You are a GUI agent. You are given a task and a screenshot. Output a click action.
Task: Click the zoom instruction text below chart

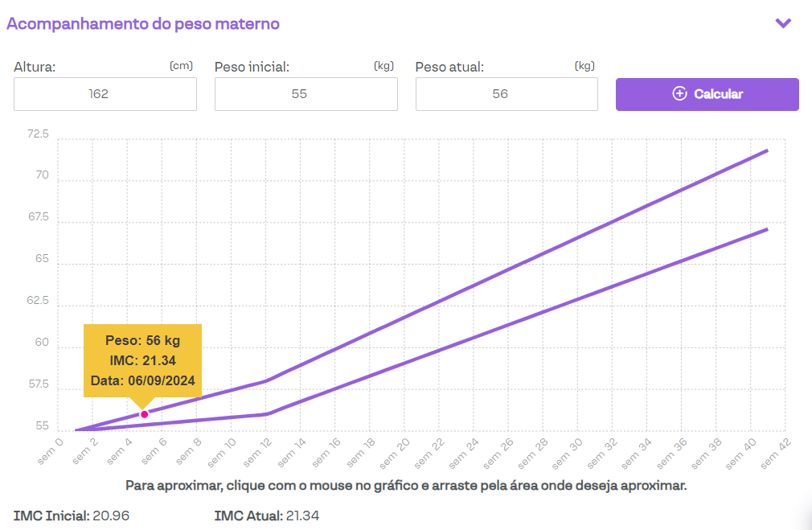point(406,486)
